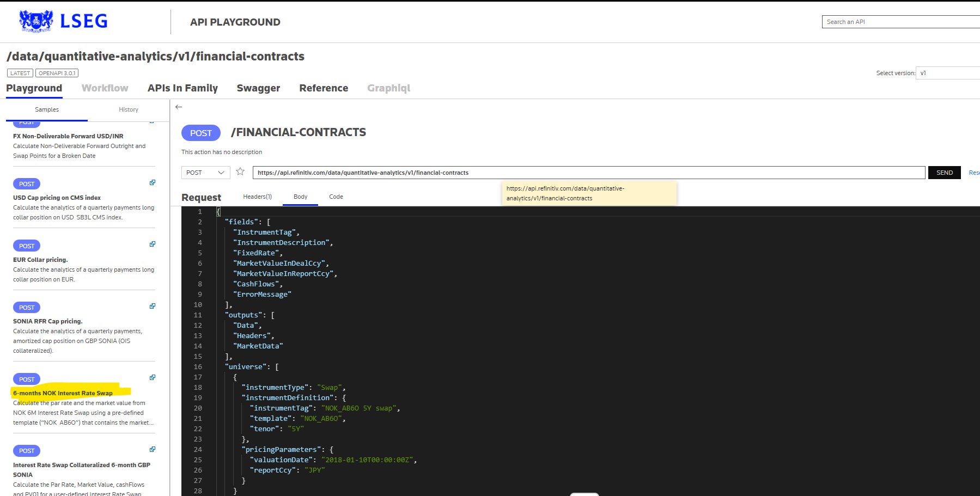Click the POST badge on USD Cap pricing sample
Screen dimensions: 980x496
click(27, 184)
